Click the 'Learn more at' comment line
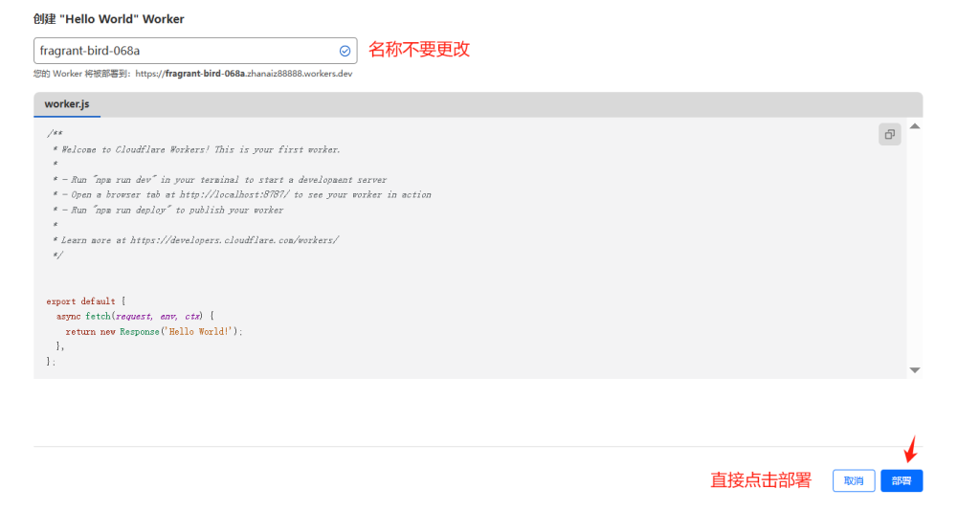This screenshot has width=980, height=511. click(196, 240)
